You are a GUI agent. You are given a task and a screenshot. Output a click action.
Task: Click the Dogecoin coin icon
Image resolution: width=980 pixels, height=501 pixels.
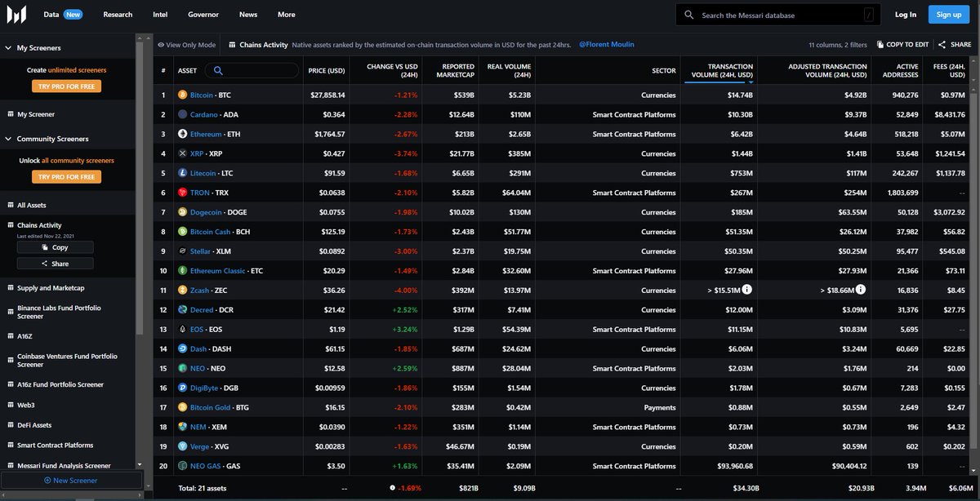182,212
